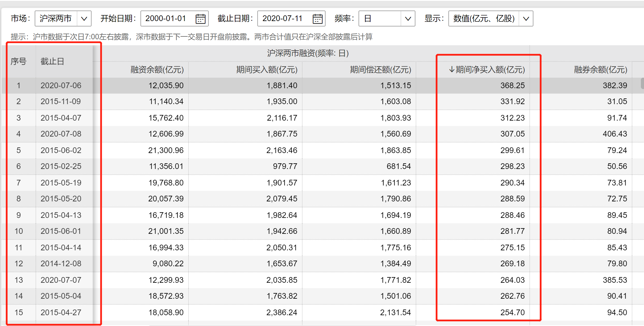Open the end date calendar picker icon
The height and width of the screenshot is (326, 644).
pos(317,19)
